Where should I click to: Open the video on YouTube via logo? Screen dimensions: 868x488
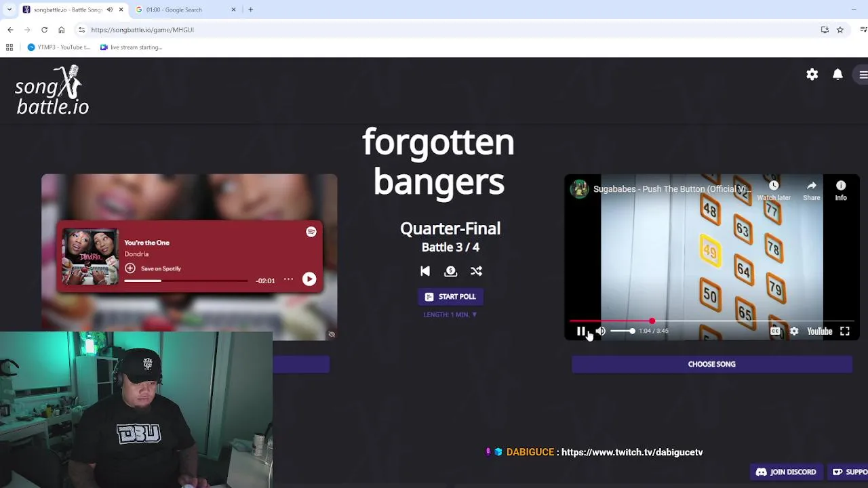coord(819,331)
